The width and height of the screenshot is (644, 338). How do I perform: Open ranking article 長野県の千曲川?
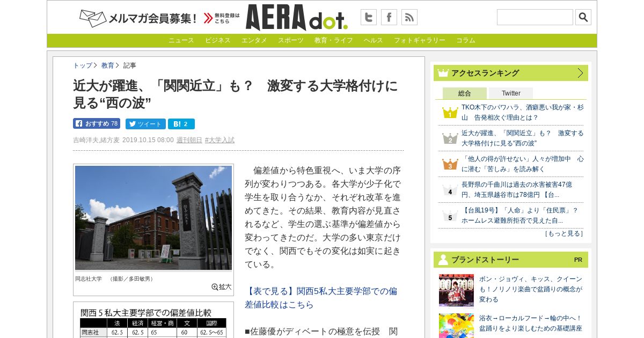pyautogui.click(x=517, y=189)
